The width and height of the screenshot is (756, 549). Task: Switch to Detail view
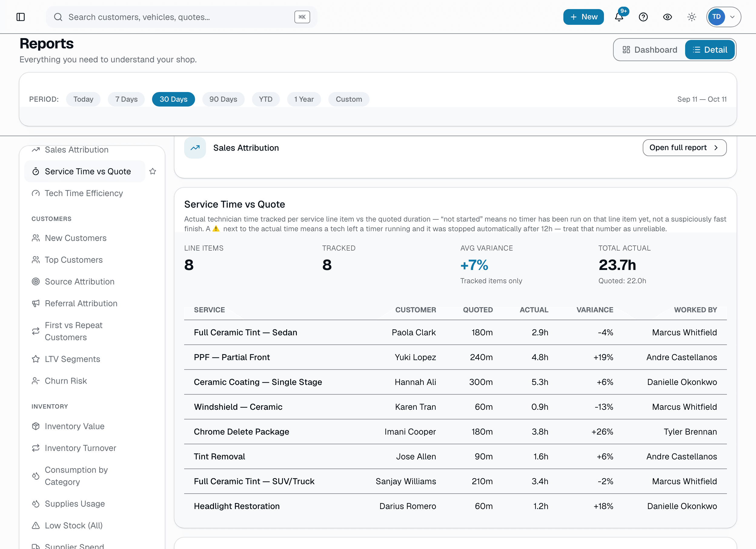710,50
